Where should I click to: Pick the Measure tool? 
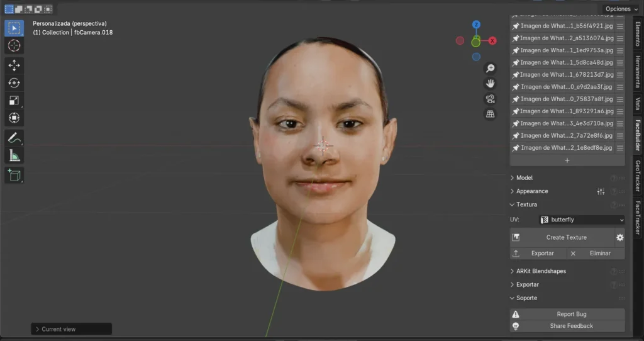(x=14, y=155)
